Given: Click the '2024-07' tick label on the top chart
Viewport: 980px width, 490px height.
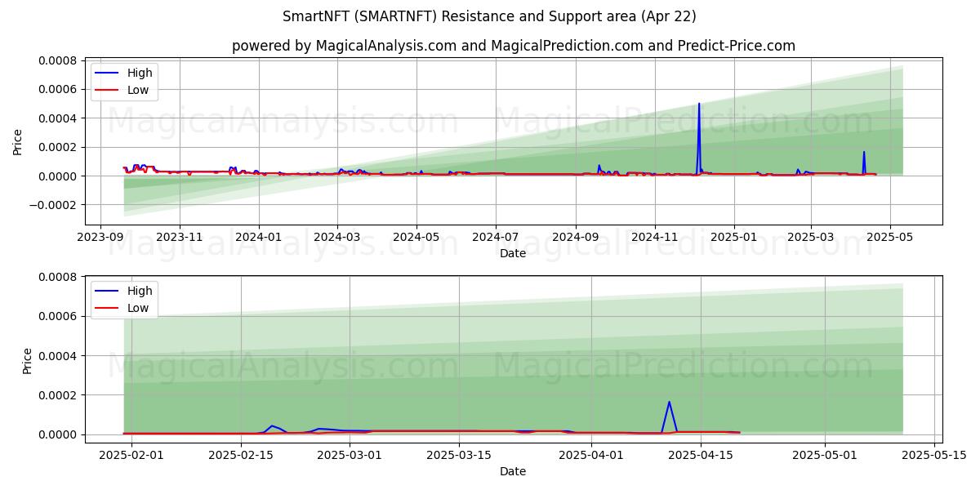Looking at the screenshot, I should 496,237.
